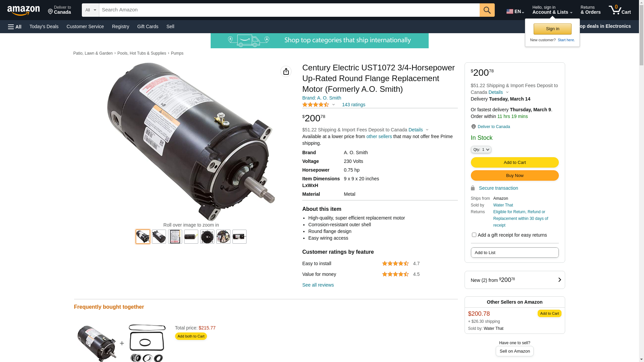The width and height of the screenshot is (644, 362).
Task: Open the Qty quantity dropdown
Action: click(481, 149)
